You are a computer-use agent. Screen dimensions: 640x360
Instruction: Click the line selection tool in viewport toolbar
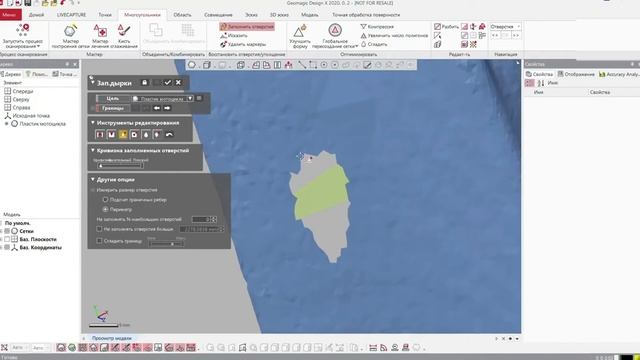(302, 65)
